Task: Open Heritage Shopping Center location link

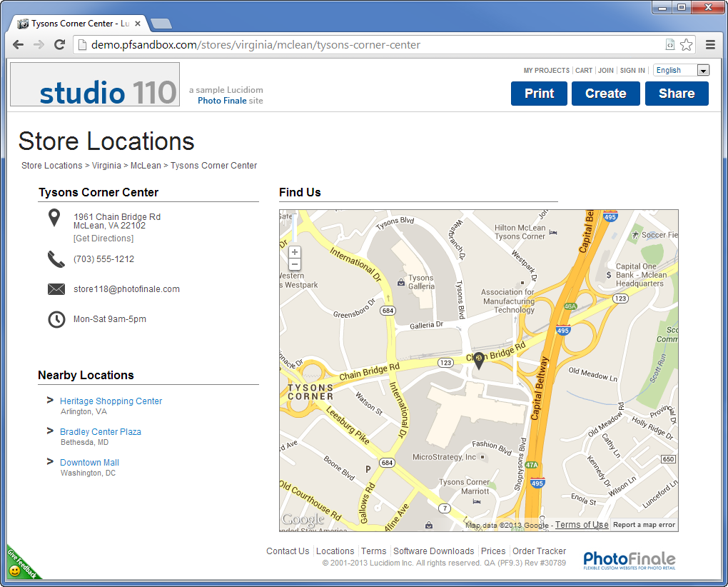Action: pyautogui.click(x=111, y=401)
